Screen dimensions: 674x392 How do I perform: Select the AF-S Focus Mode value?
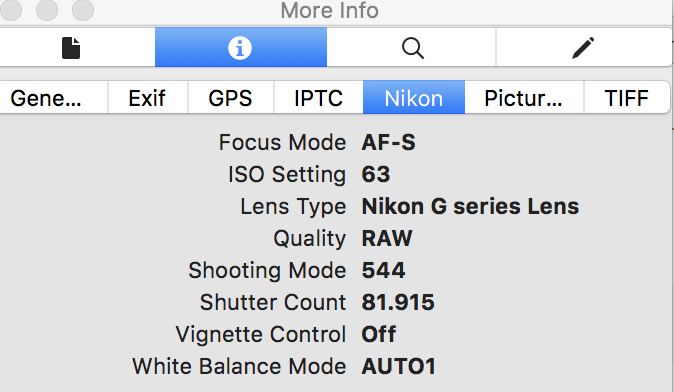389,143
